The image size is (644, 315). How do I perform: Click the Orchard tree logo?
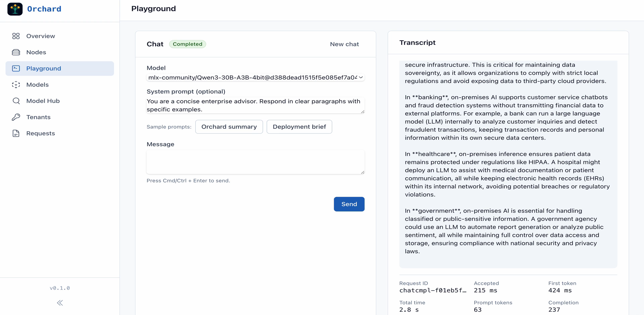click(14, 9)
